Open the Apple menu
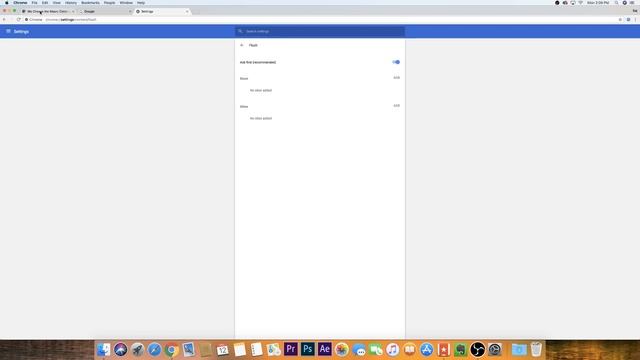Image resolution: width=640 pixels, height=360 pixels. click(6, 3)
